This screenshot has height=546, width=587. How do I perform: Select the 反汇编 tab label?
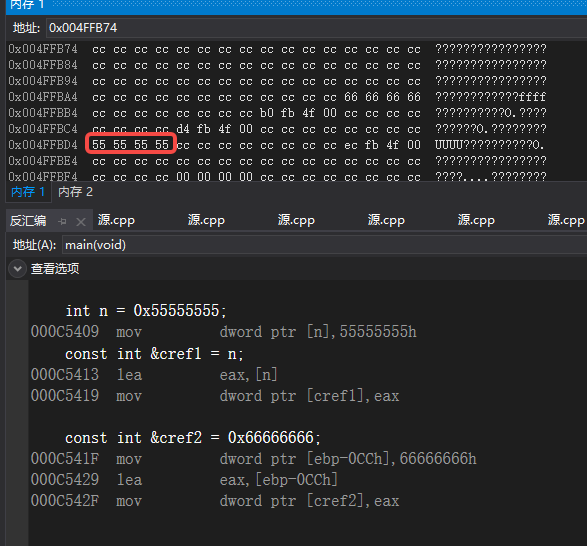tap(28, 221)
